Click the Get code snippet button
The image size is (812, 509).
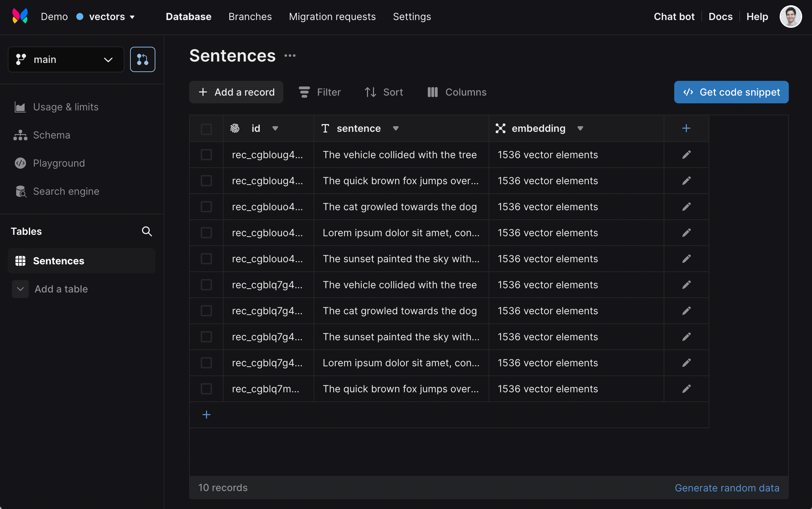point(731,92)
